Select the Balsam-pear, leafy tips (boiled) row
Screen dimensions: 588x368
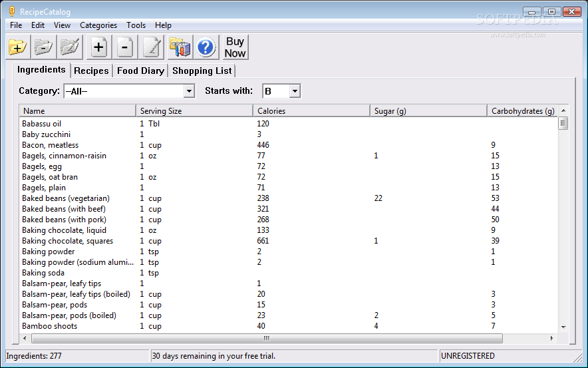[289, 294]
